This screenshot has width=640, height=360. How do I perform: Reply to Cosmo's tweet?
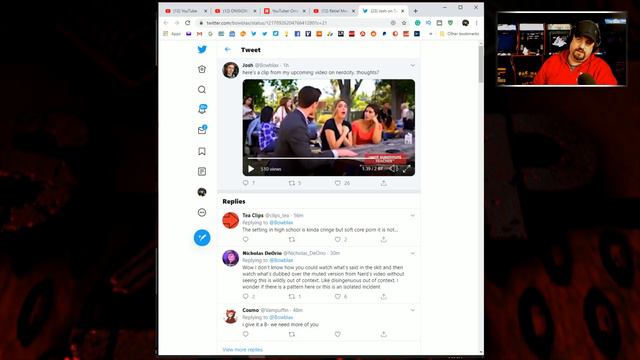tap(246, 334)
